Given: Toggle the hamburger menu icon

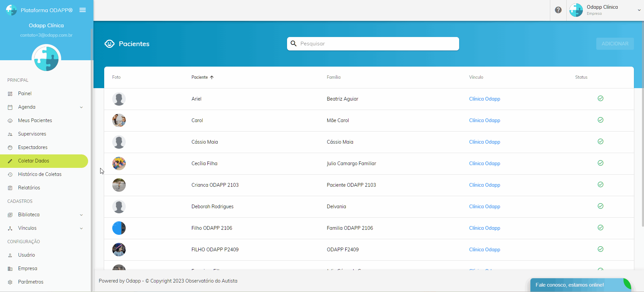Looking at the screenshot, I should pyautogui.click(x=83, y=10).
